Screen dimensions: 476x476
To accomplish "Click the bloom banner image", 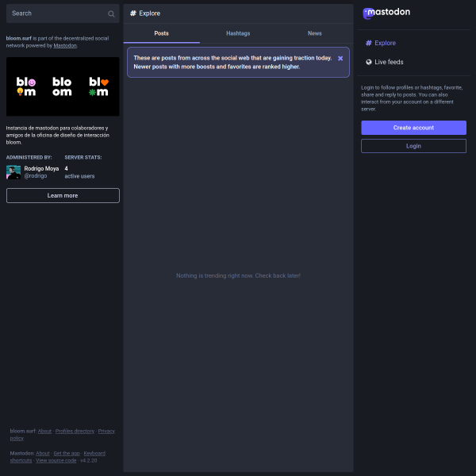I will coord(63,86).
